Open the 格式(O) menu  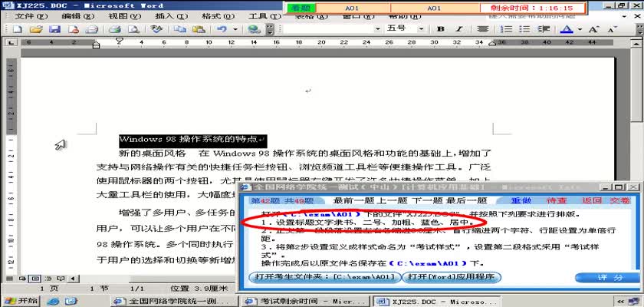coord(218,16)
